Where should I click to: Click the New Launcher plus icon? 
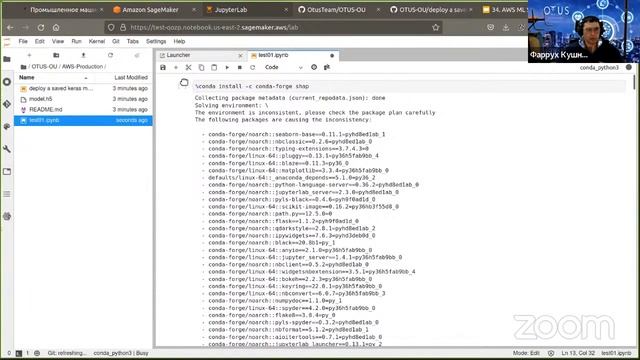click(29, 55)
